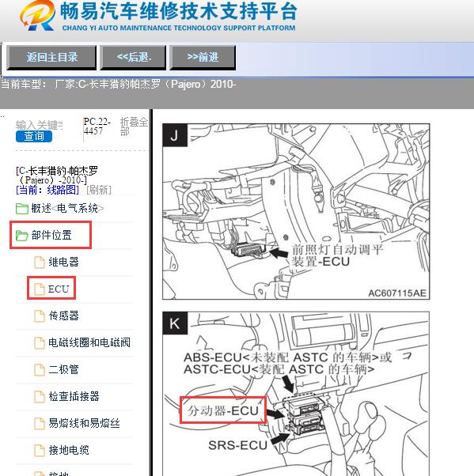Screen dimensions: 474x476
Task: Click document icon beside 传感器
Action: pyautogui.click(x=40, y=316)
